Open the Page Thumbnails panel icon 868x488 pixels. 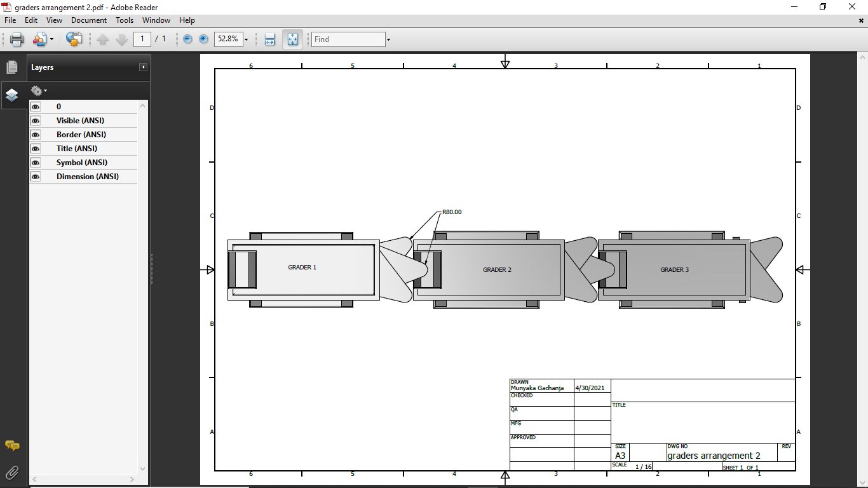(x=11, y=67)
